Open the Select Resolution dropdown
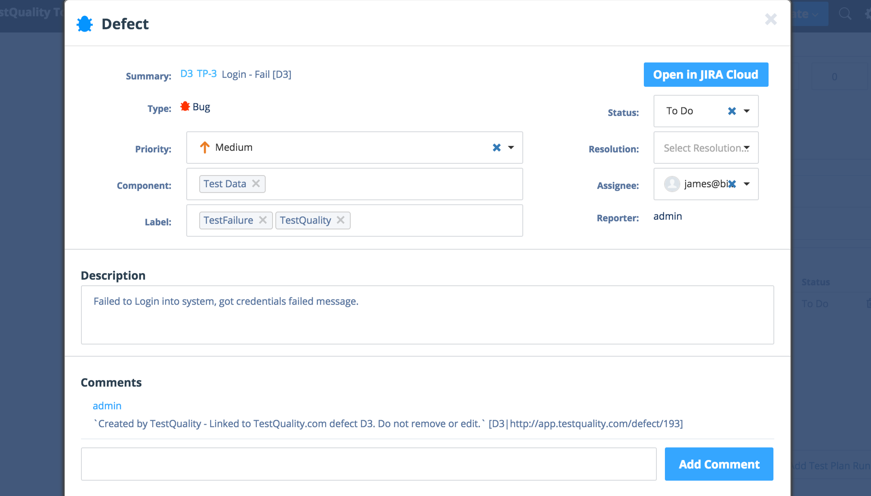 click(x=706, y=148)
